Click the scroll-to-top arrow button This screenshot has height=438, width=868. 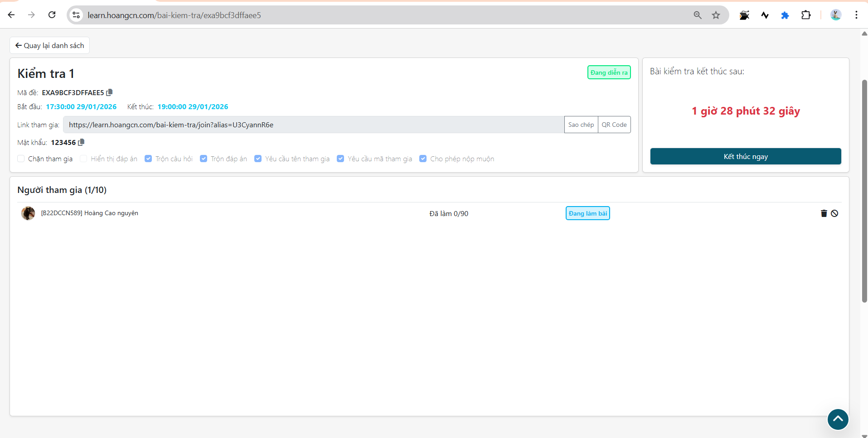pos(838,419)
